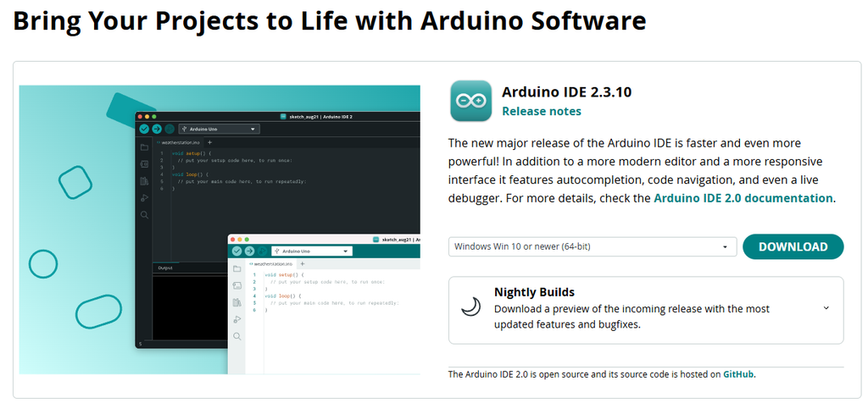Screen dimensions: 868x403
Task: Click the Search magnifier in the light IDE sidebar
Action: 237,336
